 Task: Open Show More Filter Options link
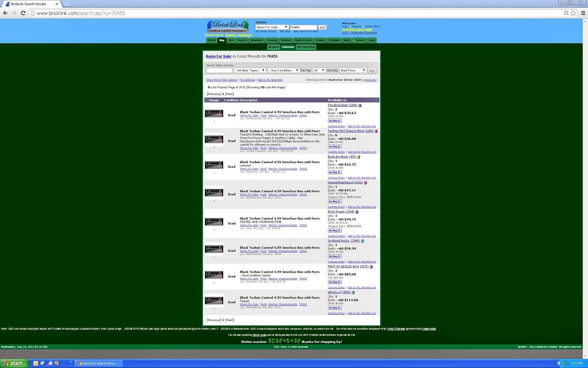pyautogui.click(x=222, y=80)
